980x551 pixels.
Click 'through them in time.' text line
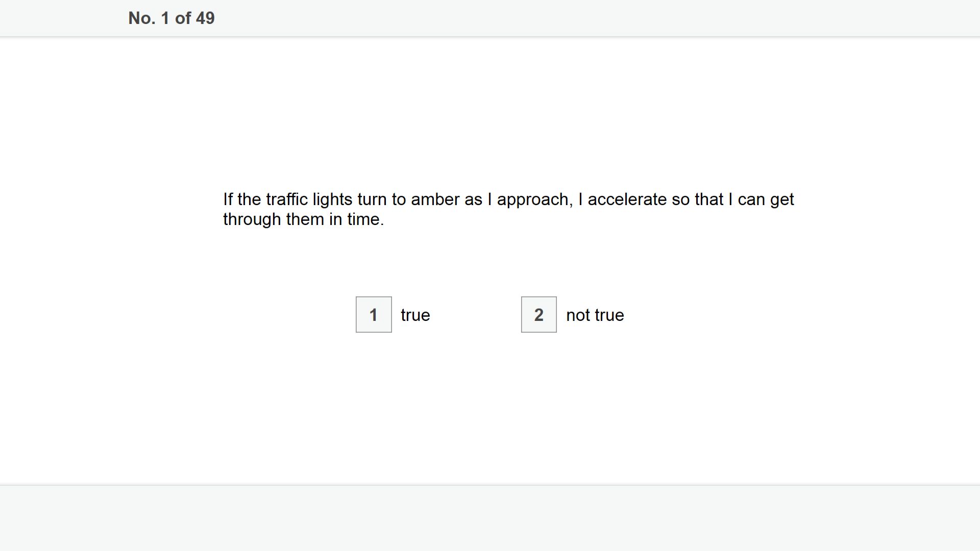click(304, 219)
